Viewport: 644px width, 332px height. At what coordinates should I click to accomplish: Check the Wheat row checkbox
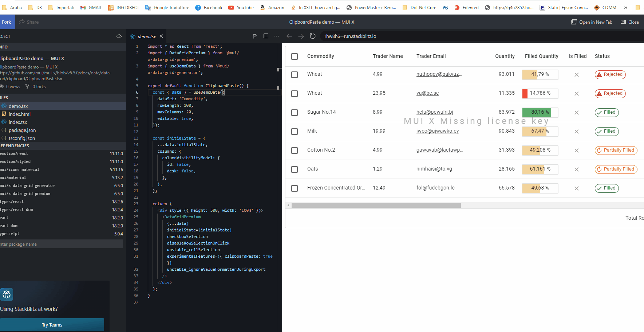[x=295, y=75]
